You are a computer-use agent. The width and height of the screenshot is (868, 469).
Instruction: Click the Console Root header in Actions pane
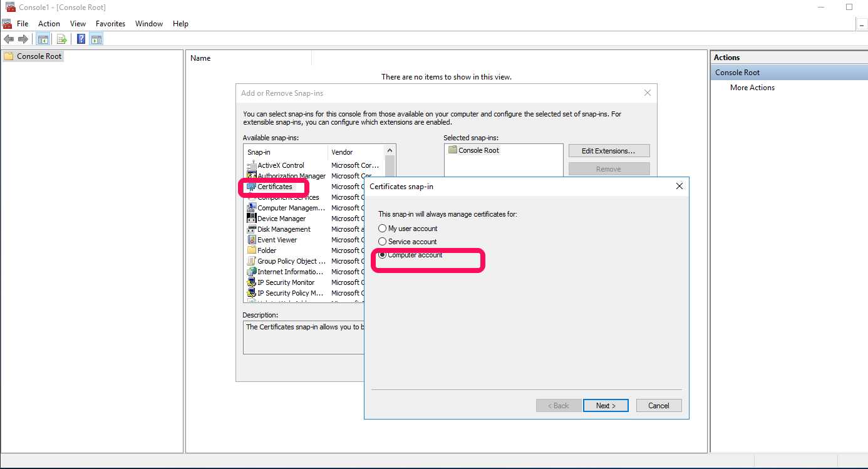[x=788, y=73]
